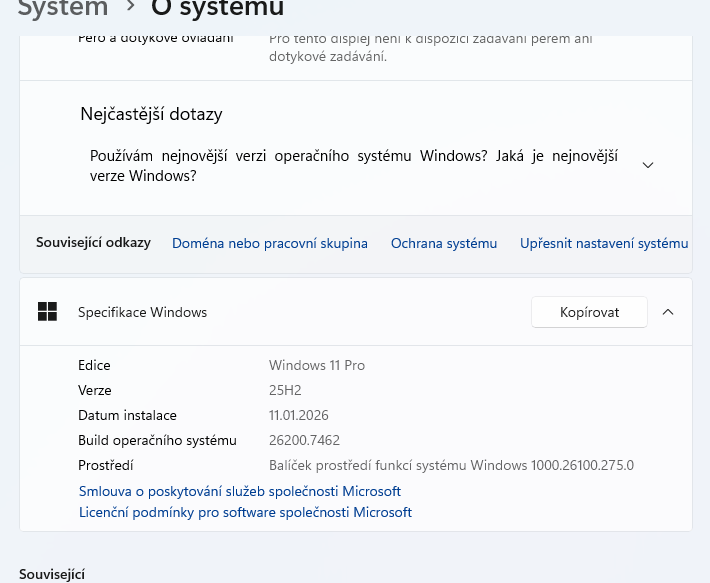Screen dimensions: 710x583
Task: Click the 'Verze' row label
Action: tap(95, 390)
